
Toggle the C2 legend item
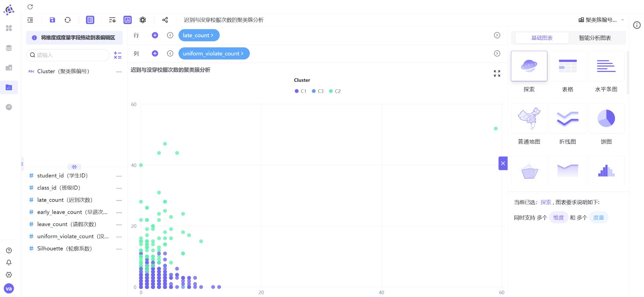335,91
